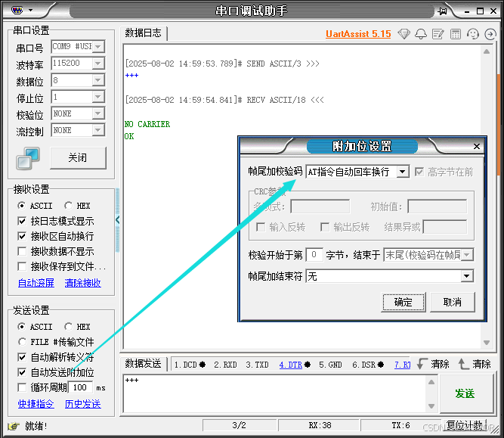
Task: Click the 6.DSR signal indicator
Action: tap(368, 365)
